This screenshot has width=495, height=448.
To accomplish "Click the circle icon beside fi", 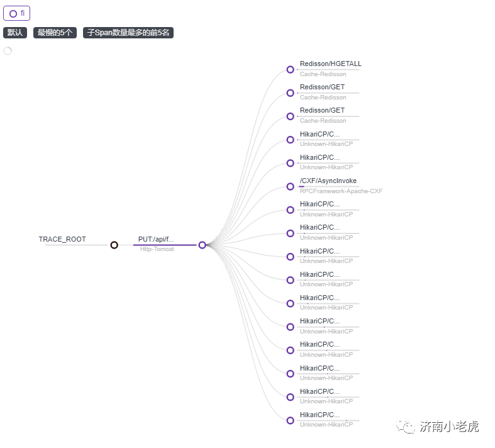I will (13, 13).
